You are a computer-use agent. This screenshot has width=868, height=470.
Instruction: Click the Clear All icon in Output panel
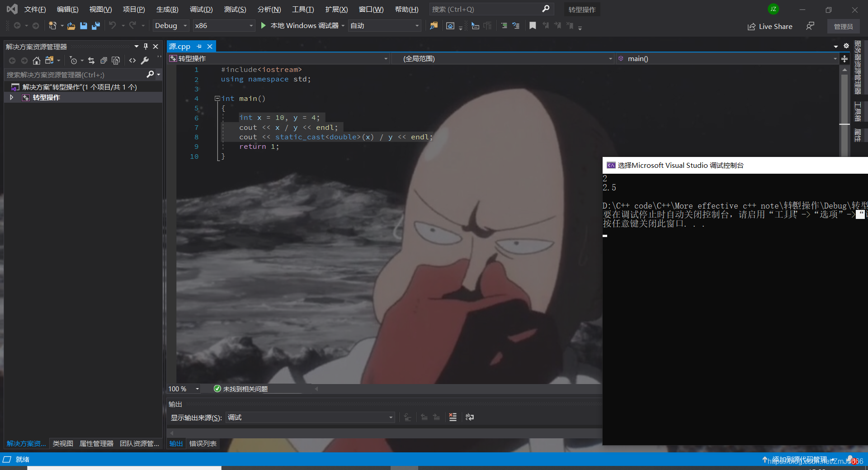453,417
